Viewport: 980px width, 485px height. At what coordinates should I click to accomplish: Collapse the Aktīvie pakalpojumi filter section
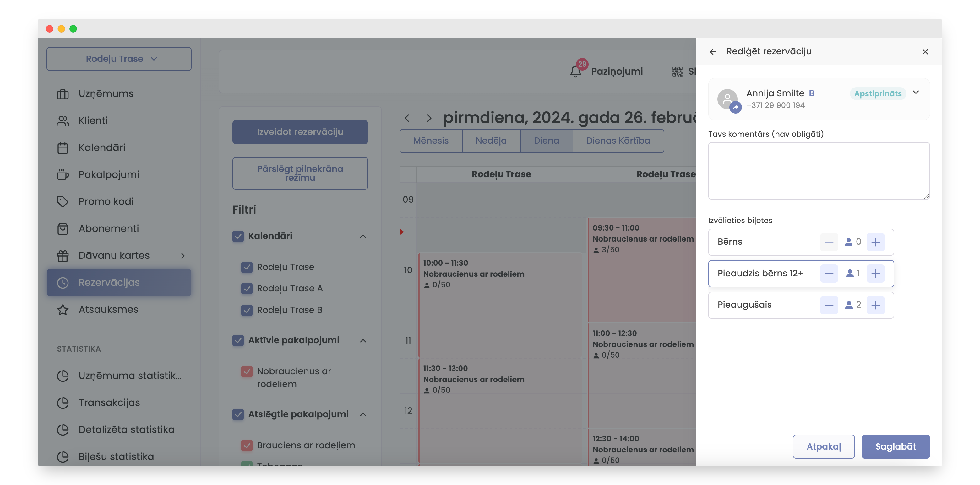363,341
